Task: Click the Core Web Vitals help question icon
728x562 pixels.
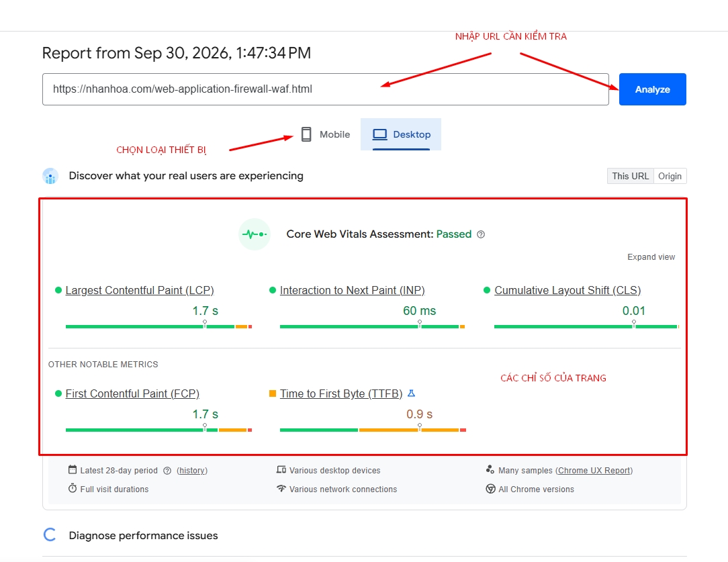Action: (481, 234)
